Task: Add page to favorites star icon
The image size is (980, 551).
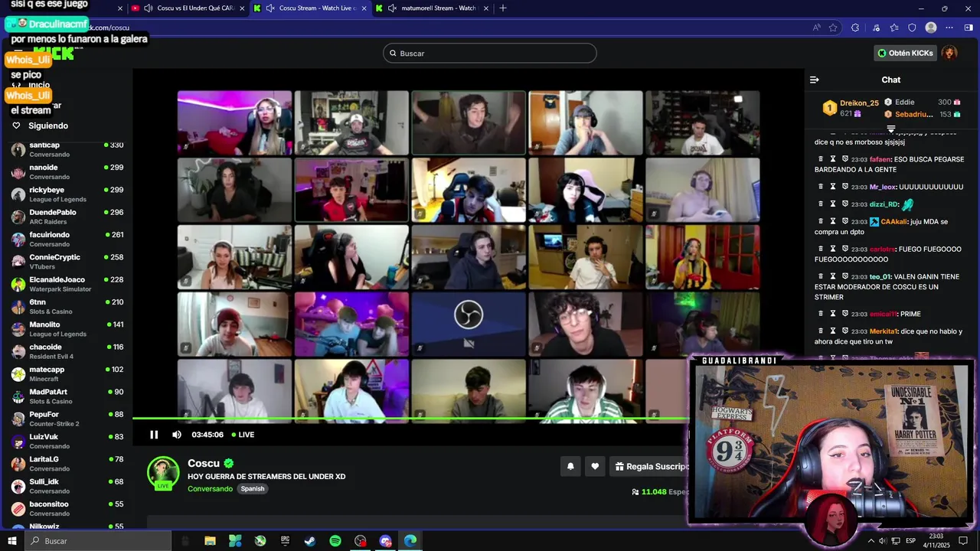Action: click(833, 28)
